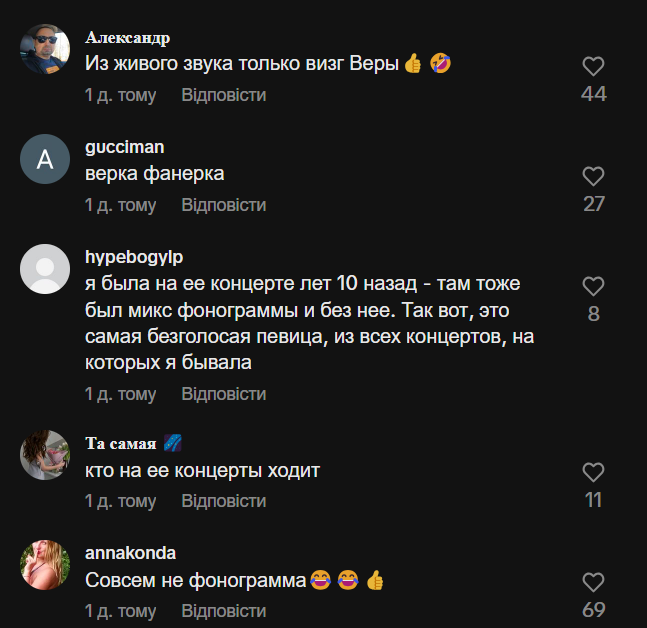Like Александр's comment with the heart
Image resolution: width=647 pixels, height=628 pixels.
[x=594, y=67]
